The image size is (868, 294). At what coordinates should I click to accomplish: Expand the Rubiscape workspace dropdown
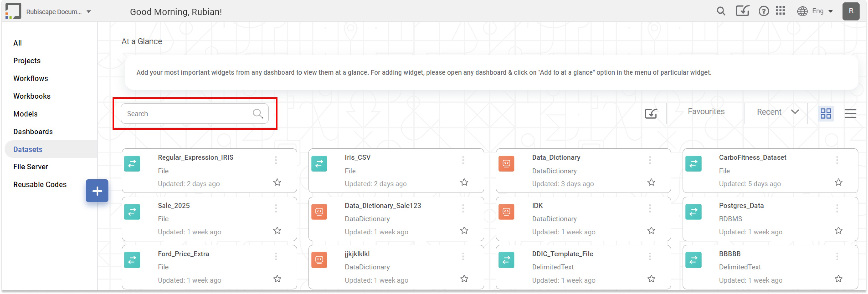[89, 12]
